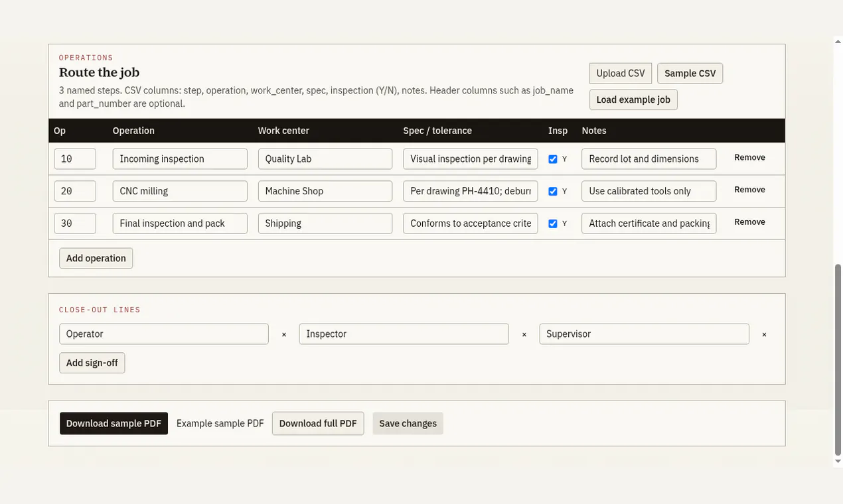Image resolution: width=843 pixels, height=504 pixels.
Task: Edit the Incoming inspection operation name
Action: coord(180,159)
